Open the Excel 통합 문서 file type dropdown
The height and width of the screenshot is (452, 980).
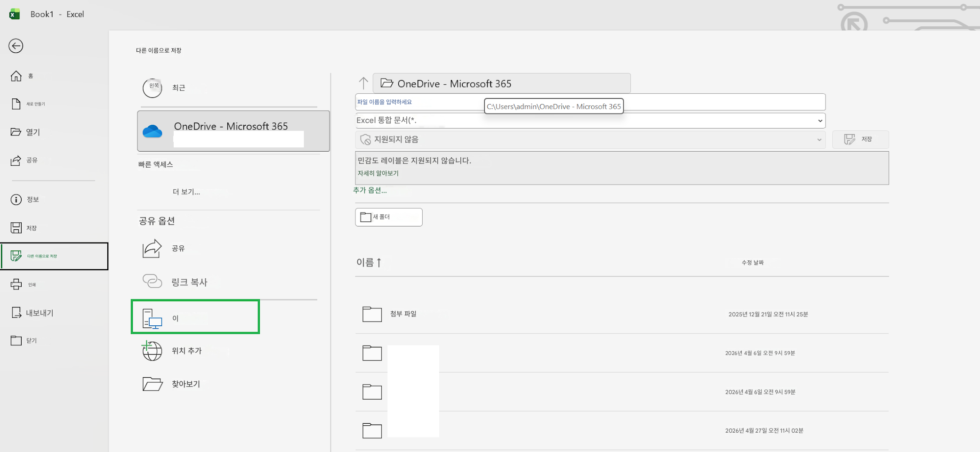coord(590,121)
